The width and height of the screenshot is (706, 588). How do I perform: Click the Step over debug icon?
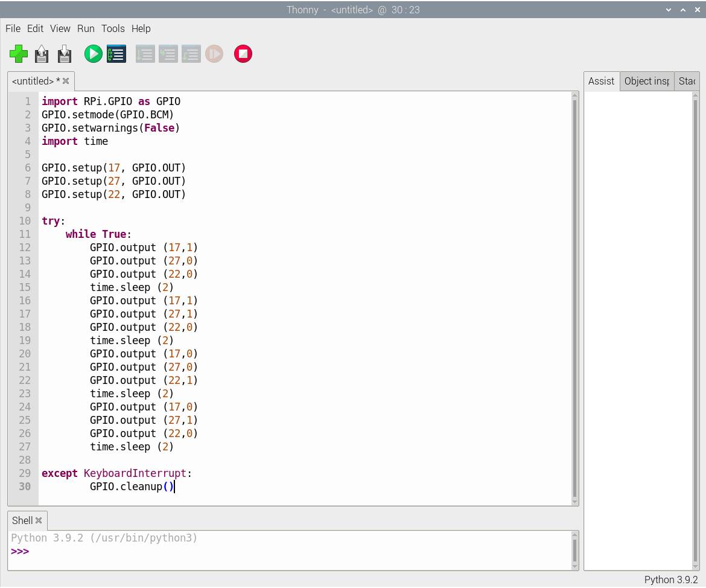[145, 54]
